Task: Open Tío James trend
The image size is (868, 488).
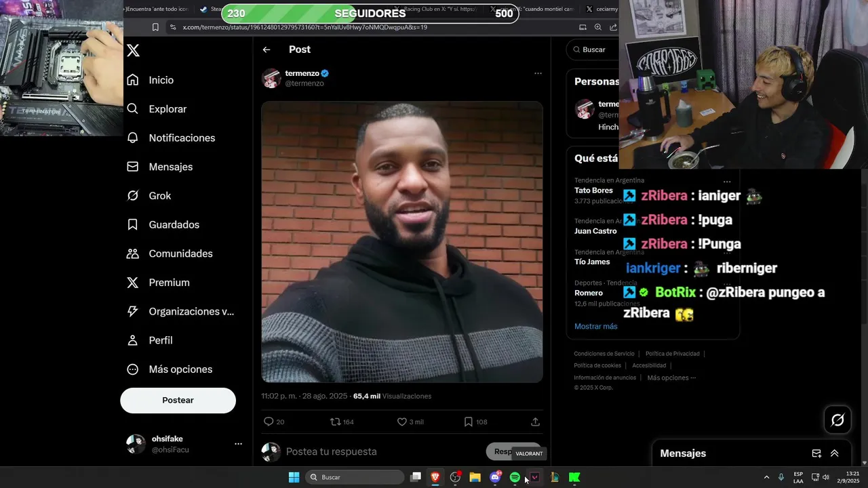Action: coord(592,262)
